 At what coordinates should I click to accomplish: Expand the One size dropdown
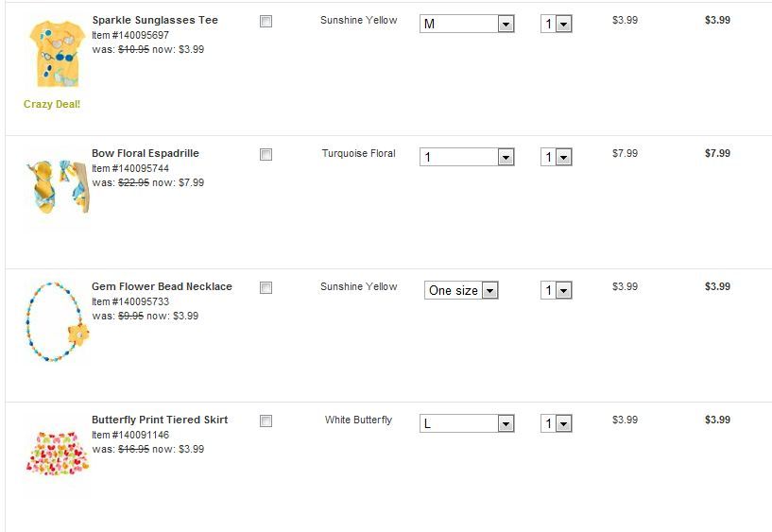461,290
